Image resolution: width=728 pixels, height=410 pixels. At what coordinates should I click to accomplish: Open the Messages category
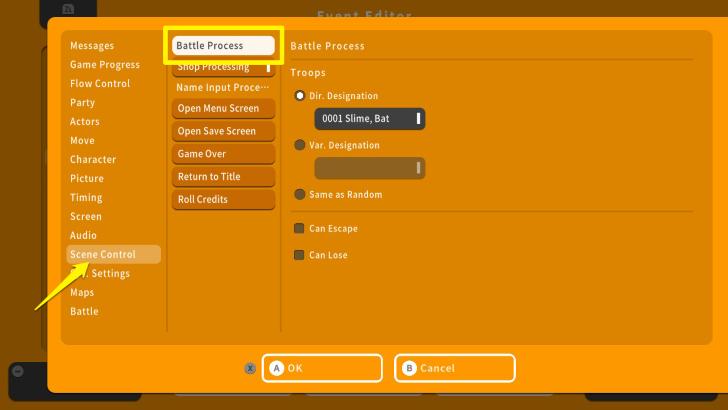coord(92,46)
